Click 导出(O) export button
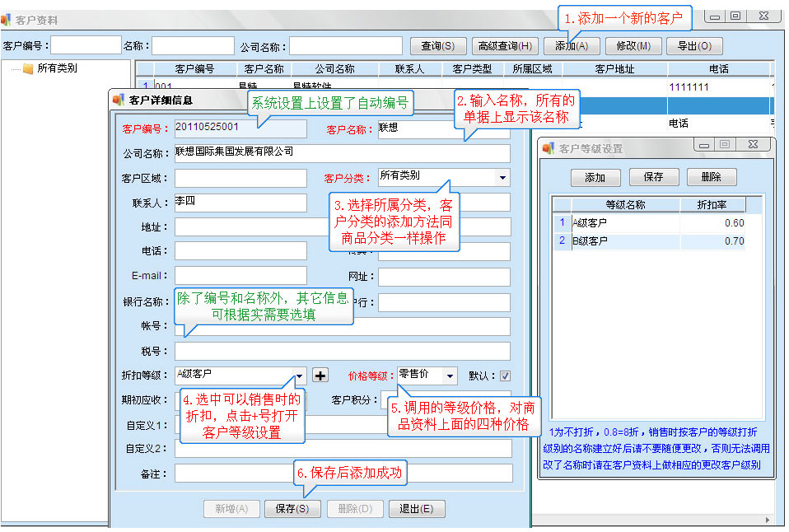 coord(693,46)
